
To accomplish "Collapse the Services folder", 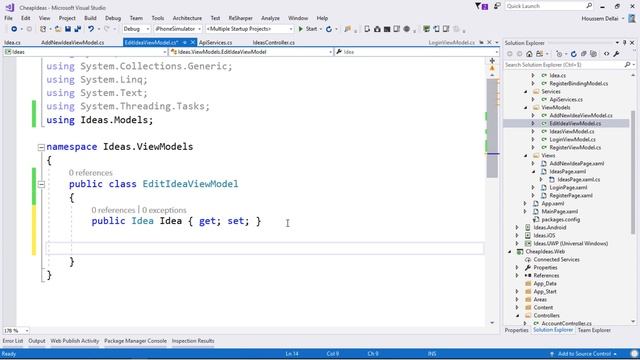I will point(526,92).
